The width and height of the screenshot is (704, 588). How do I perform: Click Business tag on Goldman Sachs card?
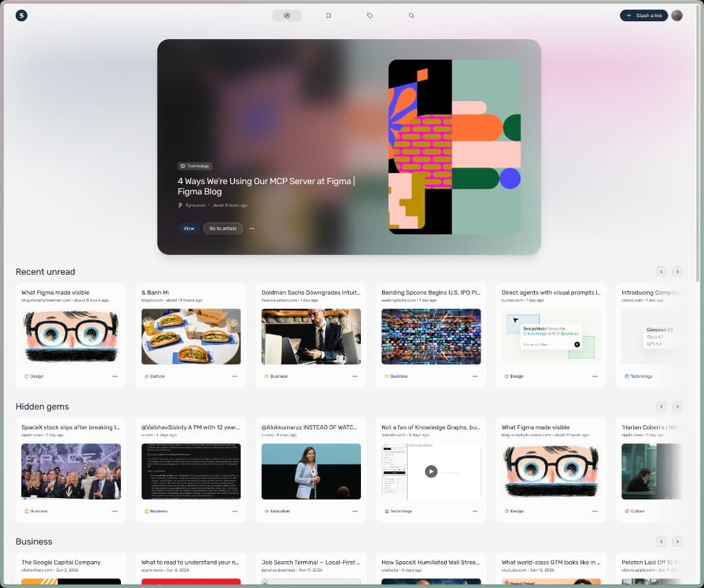click(276, 376)
